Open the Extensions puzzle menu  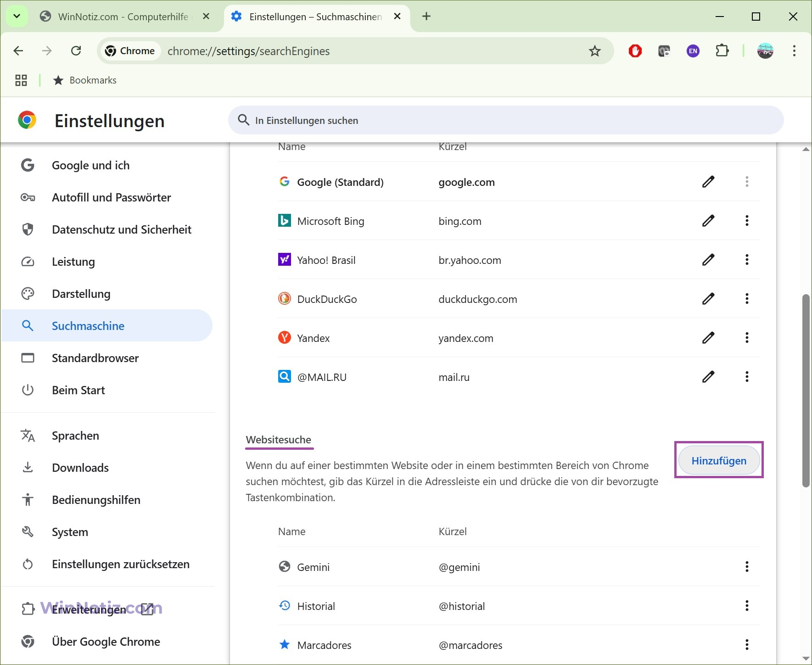click(722, 50)
